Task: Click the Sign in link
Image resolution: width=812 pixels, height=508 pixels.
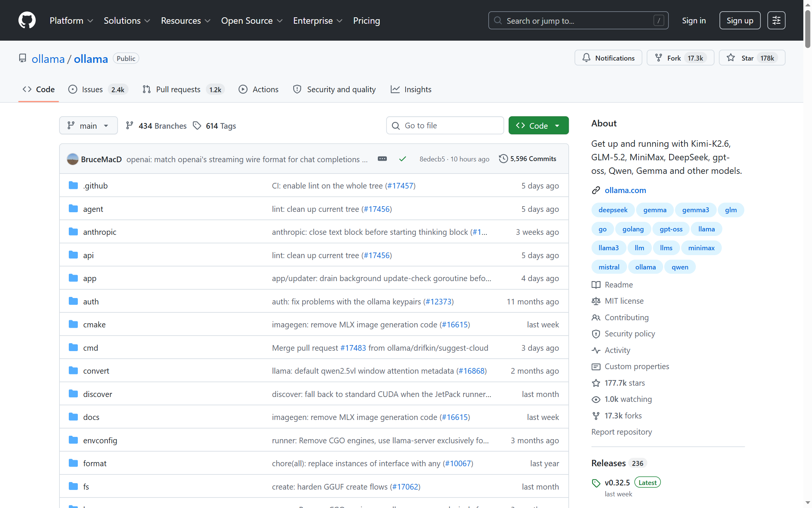Action: pyautogui.click(x=694, y=21)
